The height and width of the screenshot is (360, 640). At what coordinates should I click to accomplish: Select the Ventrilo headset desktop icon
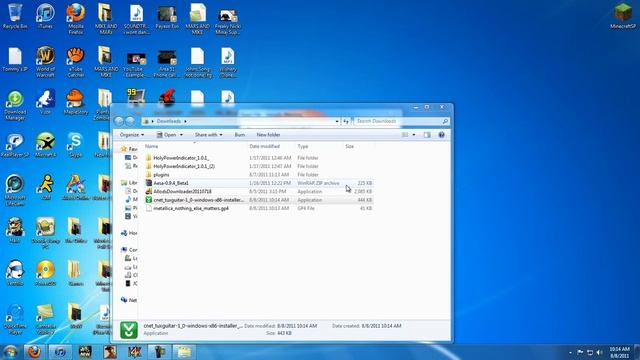click(15, 273)
